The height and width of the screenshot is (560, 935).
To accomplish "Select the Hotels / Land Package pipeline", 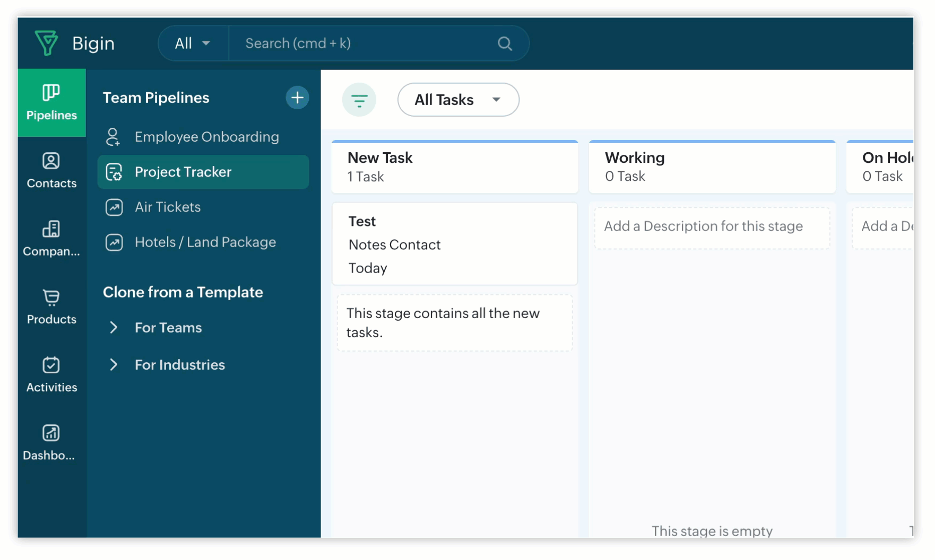I will pyautogui.click(x=203, y=242).
